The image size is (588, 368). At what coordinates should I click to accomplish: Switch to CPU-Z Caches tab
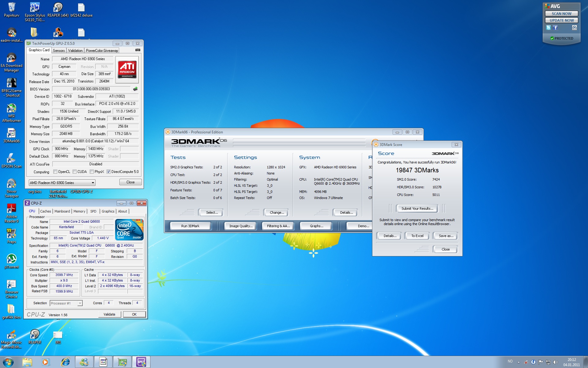point(46,211)
